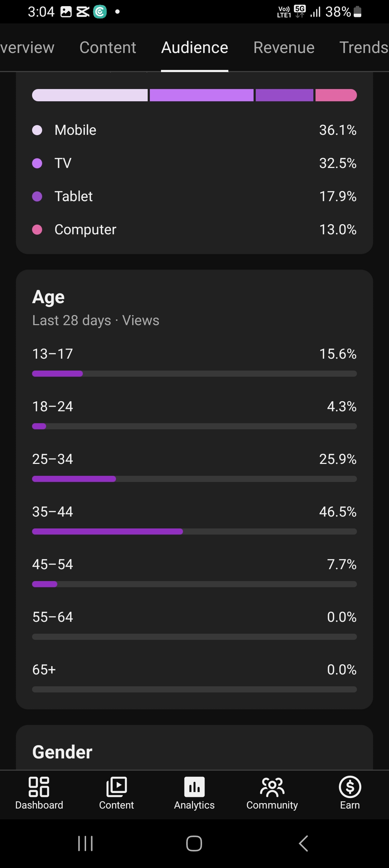Tap the light Mobile segment of device bar
389x868 pixels.
(90, 95)
